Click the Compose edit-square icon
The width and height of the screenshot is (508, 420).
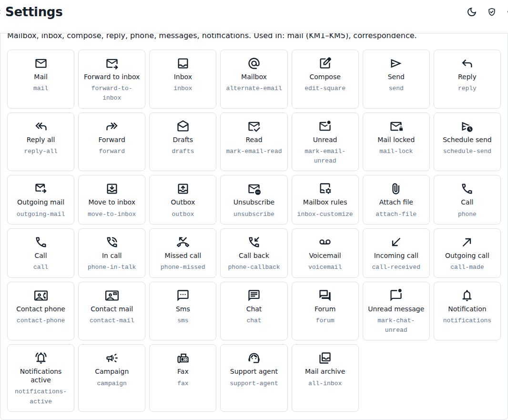click(325, 63)
